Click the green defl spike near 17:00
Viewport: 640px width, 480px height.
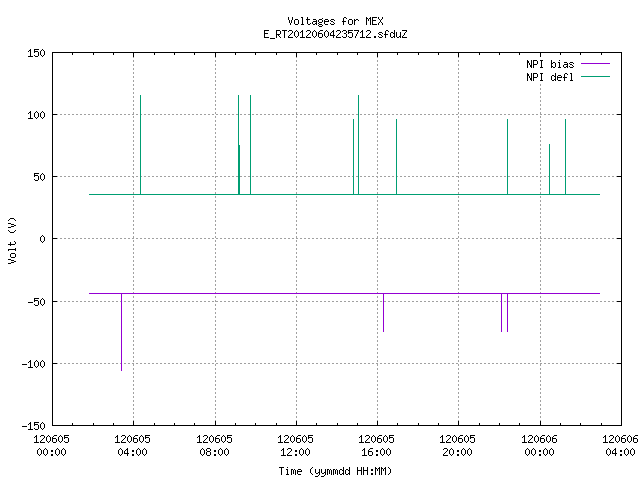tap(396, 157)
